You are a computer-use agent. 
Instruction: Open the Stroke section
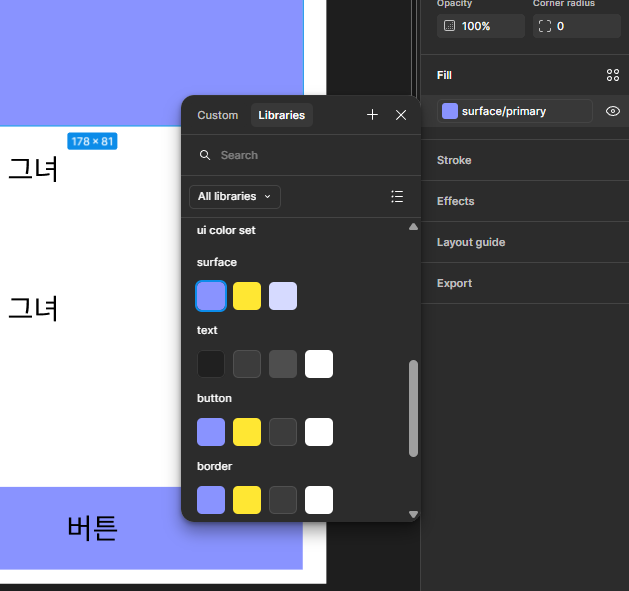(454, 160)
